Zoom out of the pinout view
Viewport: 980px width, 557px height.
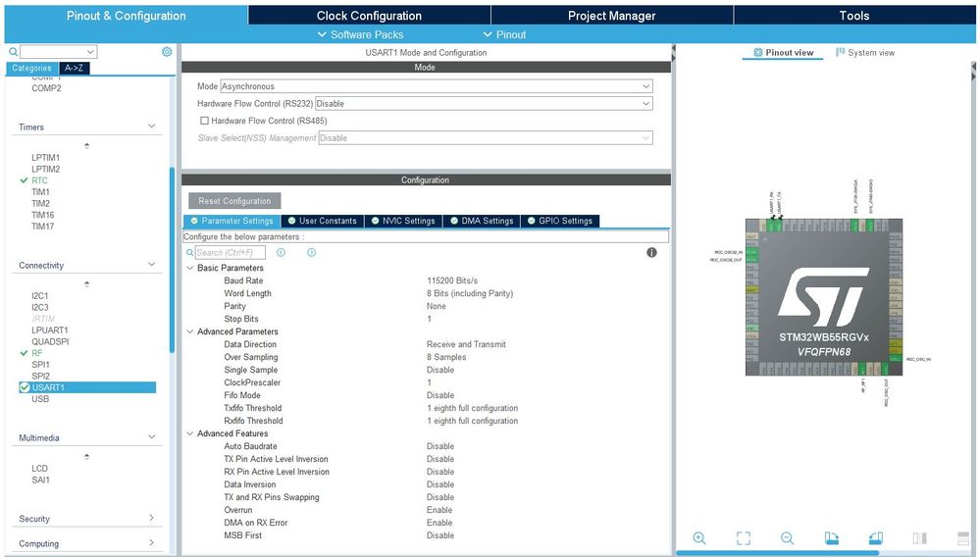click(787, 537)
